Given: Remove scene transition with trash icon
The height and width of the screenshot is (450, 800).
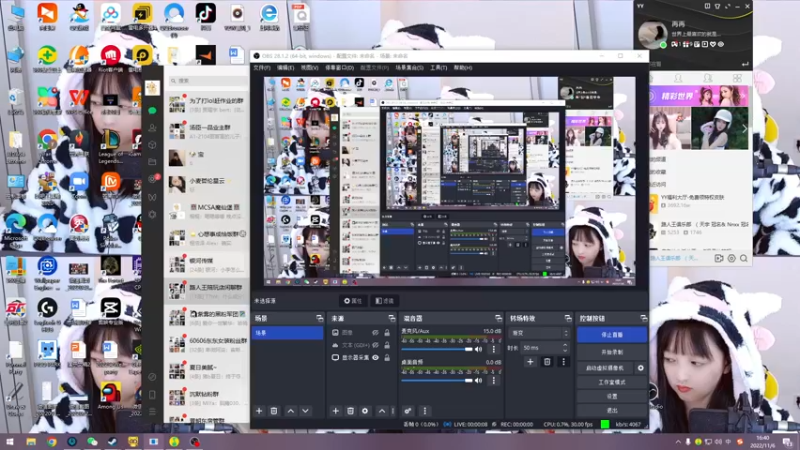Looking at the screenshot, I should [547, 362].
